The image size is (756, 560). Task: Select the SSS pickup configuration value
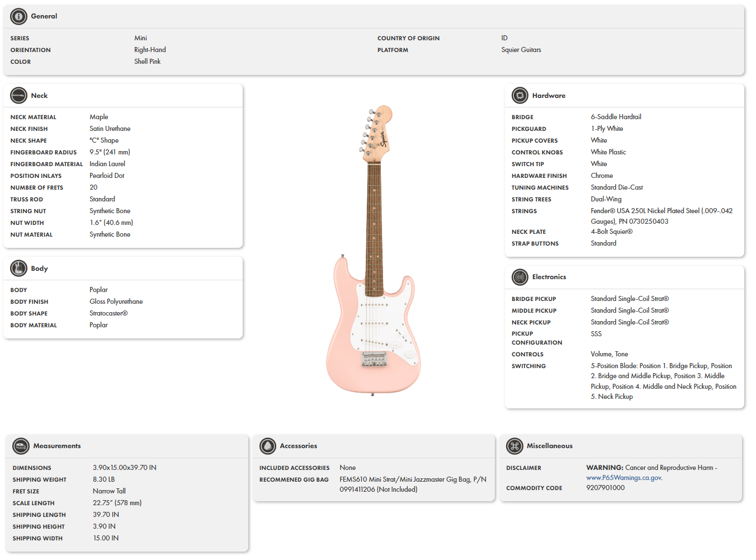tap(596, 333)
